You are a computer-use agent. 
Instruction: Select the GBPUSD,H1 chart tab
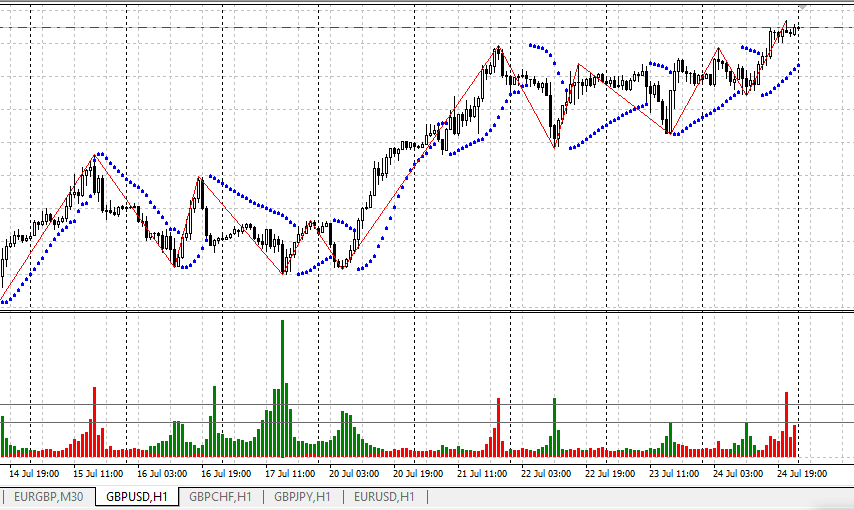[137, 497]
